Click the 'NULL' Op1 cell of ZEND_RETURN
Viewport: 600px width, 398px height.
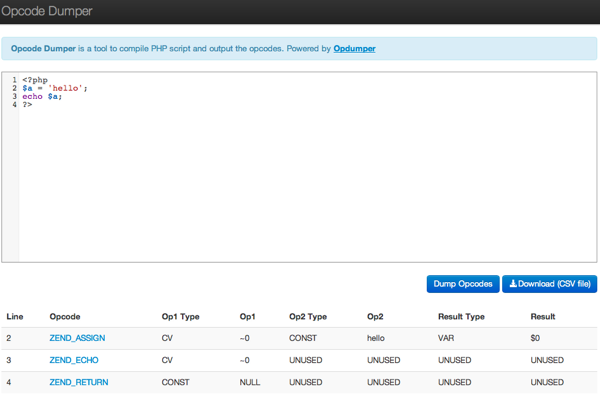[x=250, y=382]
